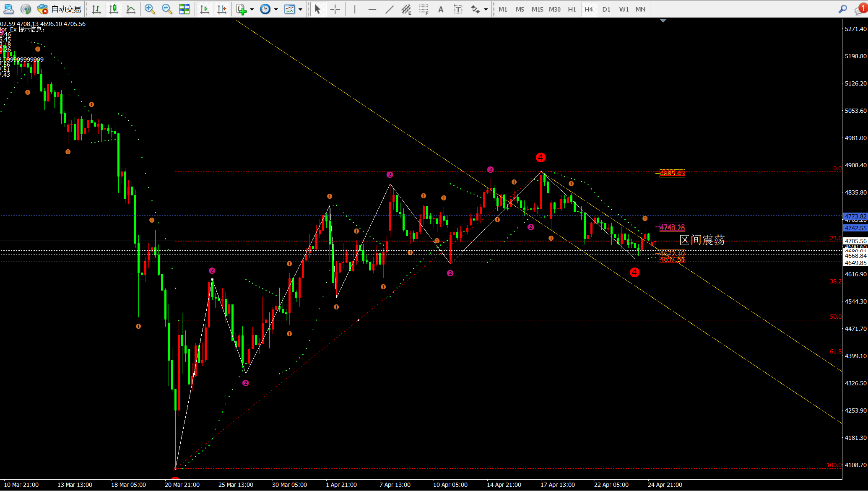
Task: Click the search magnifier button
Action: point(843,9)
